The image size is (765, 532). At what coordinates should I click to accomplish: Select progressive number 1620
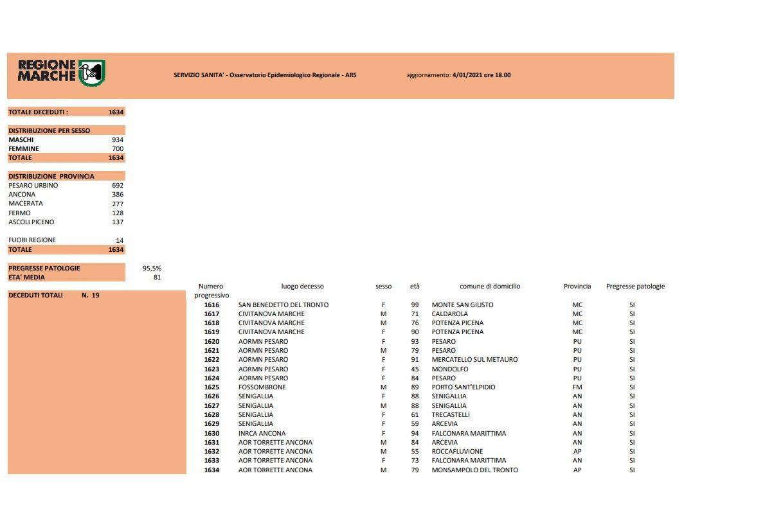(212, 341)
